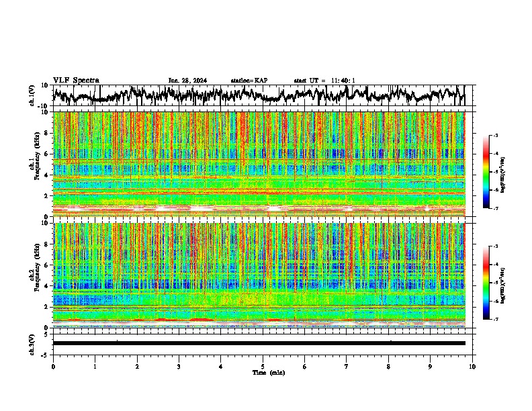Click the ch.1 spectrogram color scale bar
The image size is (532, 411).
[486, 172]
